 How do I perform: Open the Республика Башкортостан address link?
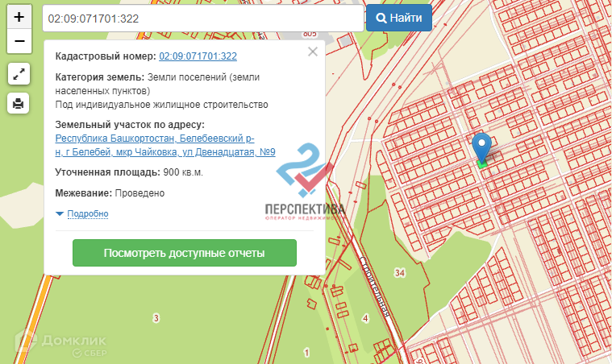pyautogui.click(x=165, y=145)
